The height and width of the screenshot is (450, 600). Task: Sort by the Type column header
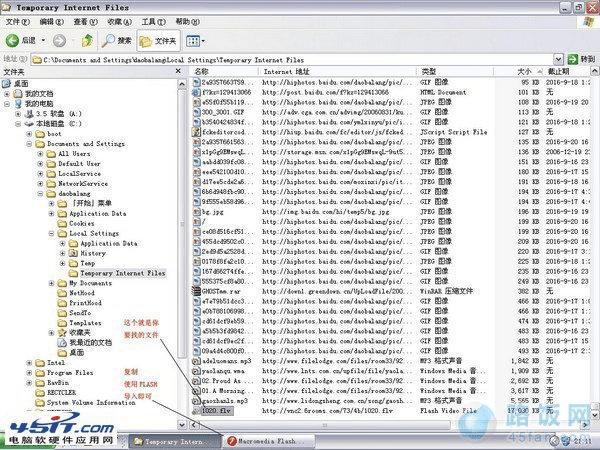click(x=455, y=72)
